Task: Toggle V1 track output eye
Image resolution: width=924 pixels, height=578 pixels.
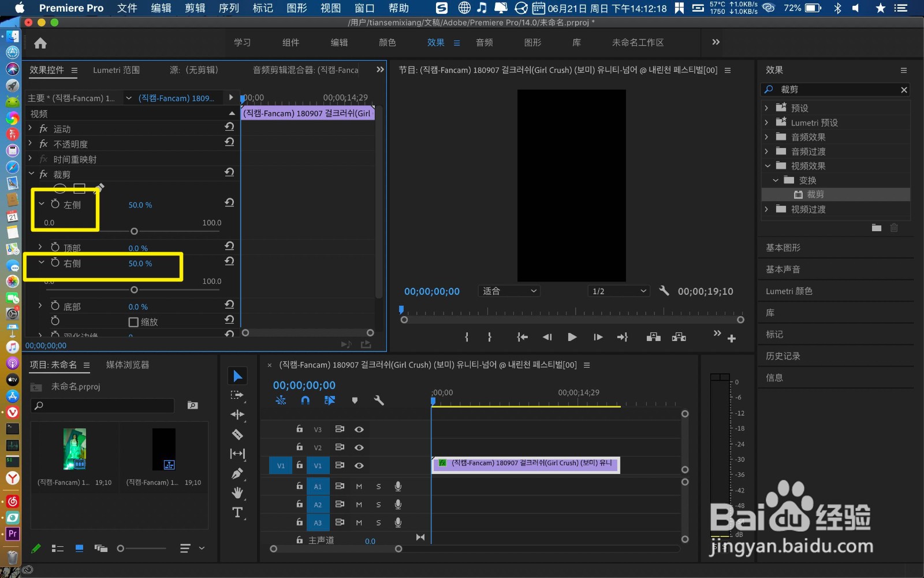Action: click(359, 465)
